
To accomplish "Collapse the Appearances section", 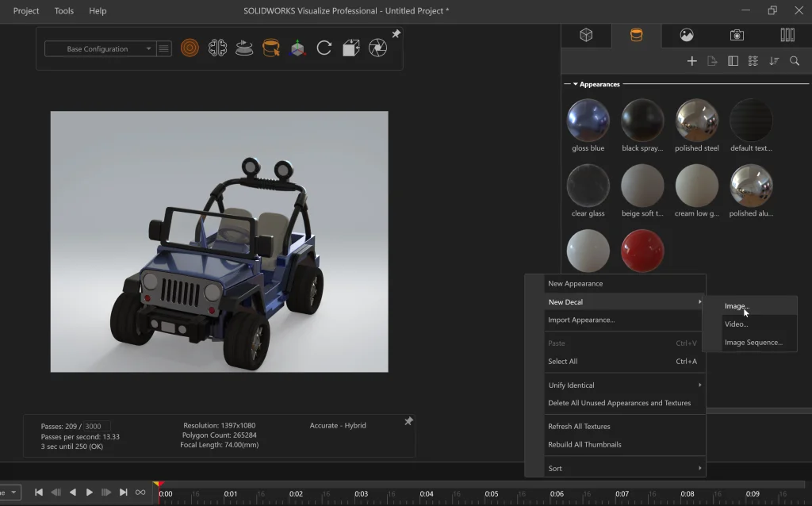I will coord(576,84).
